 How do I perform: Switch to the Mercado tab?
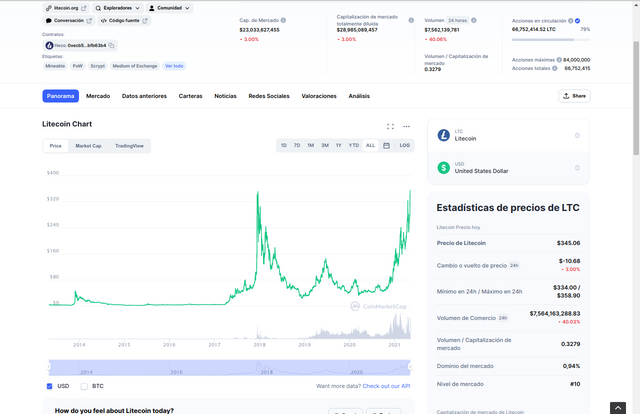pos(98,96)
